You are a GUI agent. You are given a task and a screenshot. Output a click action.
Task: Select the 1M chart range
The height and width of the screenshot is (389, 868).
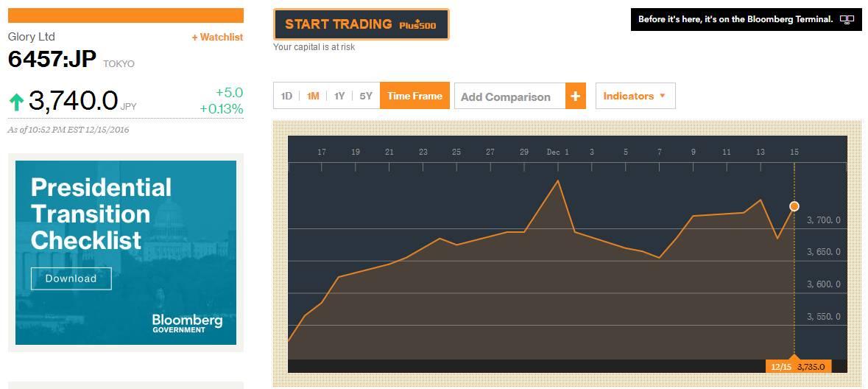[313, 96]
